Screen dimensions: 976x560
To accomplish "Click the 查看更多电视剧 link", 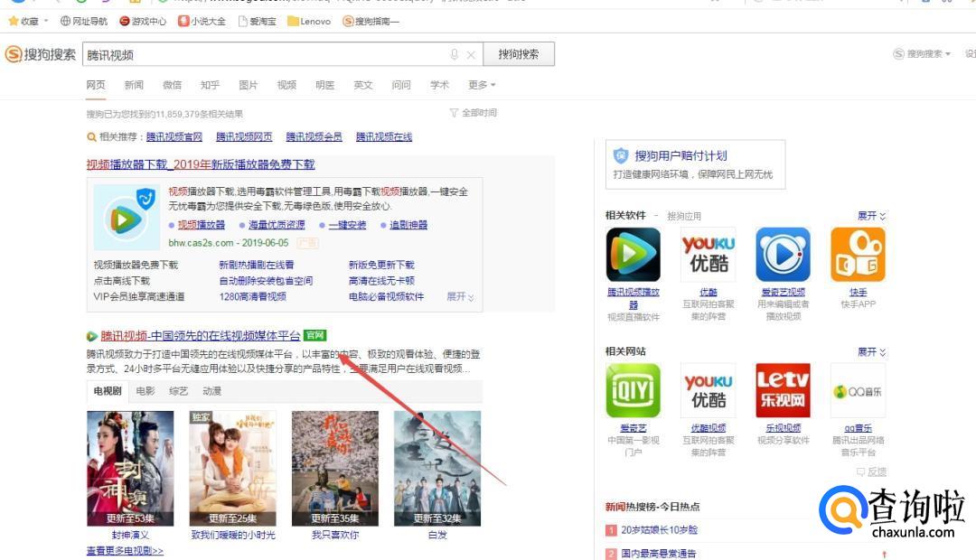I will 125,550.
